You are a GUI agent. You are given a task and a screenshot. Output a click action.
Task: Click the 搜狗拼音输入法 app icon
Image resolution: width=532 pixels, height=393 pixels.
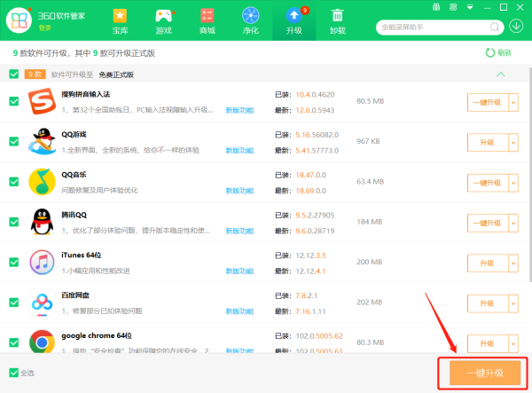(42, 101)
